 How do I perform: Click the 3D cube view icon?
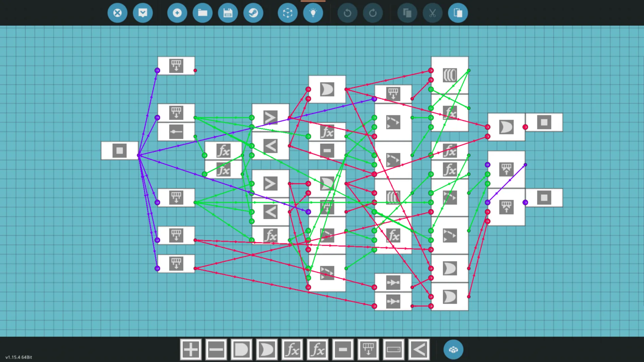[x=288, y=13]
